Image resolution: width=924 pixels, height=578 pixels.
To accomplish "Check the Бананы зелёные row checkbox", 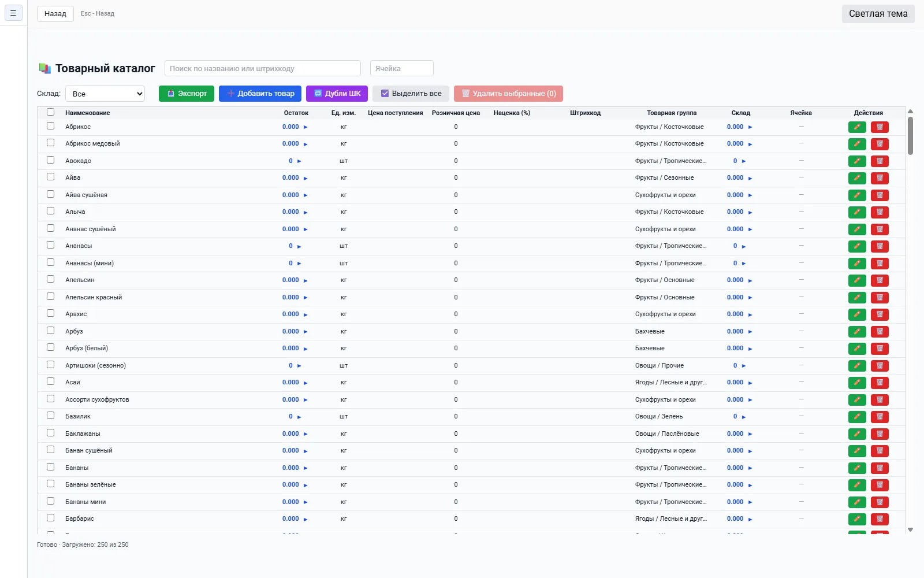I will pos(50,484).
